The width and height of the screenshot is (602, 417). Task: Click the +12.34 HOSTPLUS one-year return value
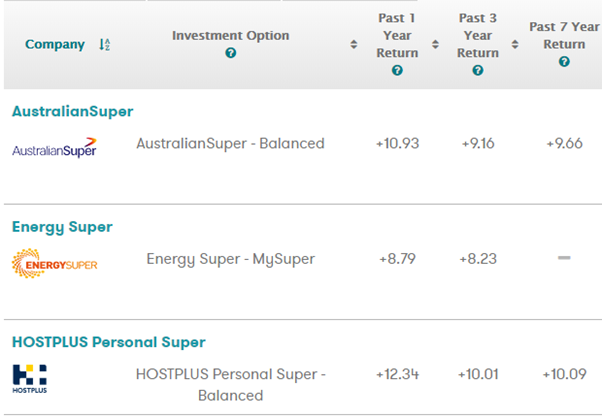[397, 374]
